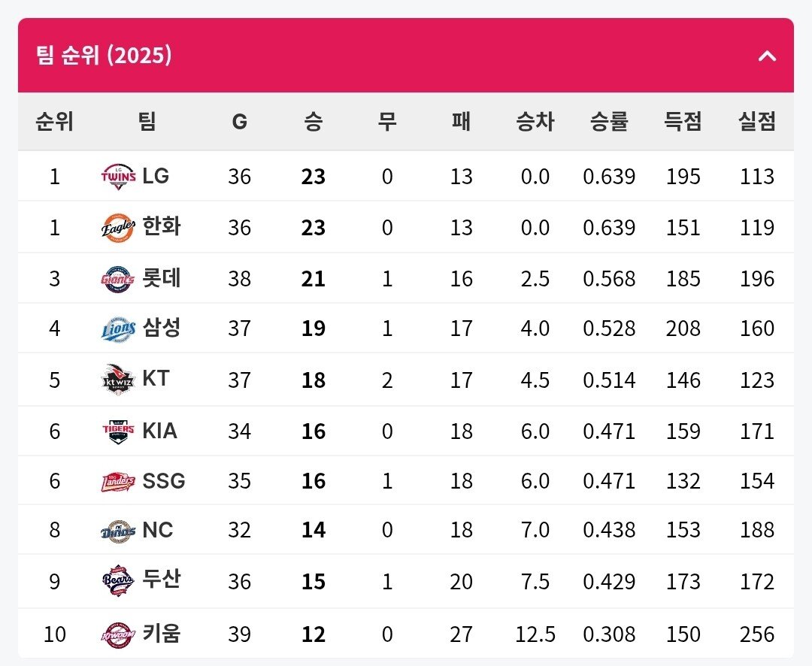Open the 키움 team name link

click(162, 634)
